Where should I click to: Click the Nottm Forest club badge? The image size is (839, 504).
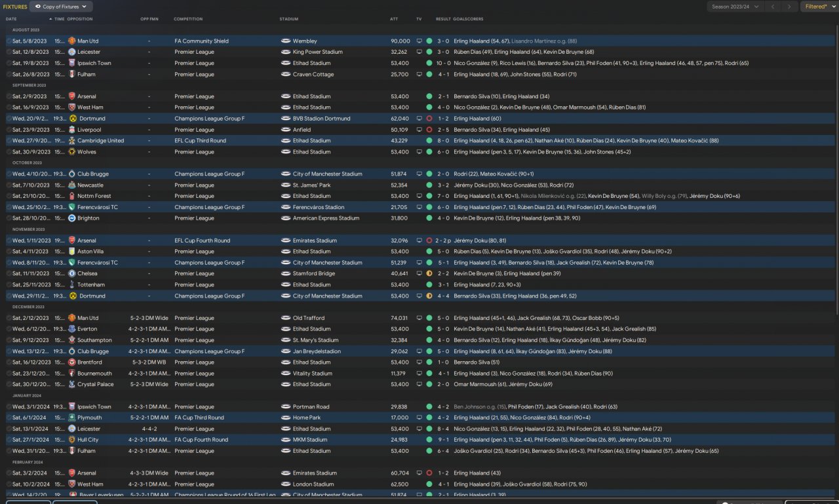[x=72, y=196]
